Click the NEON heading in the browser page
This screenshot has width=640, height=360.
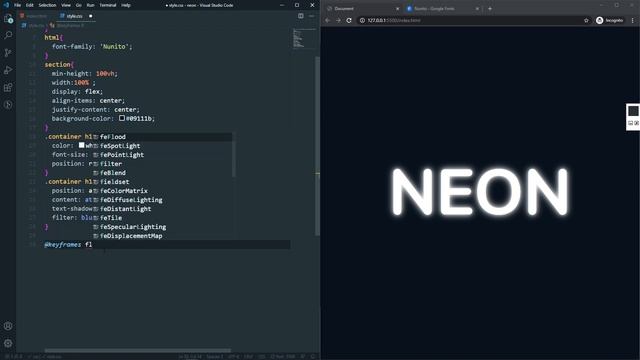(480, 191)
